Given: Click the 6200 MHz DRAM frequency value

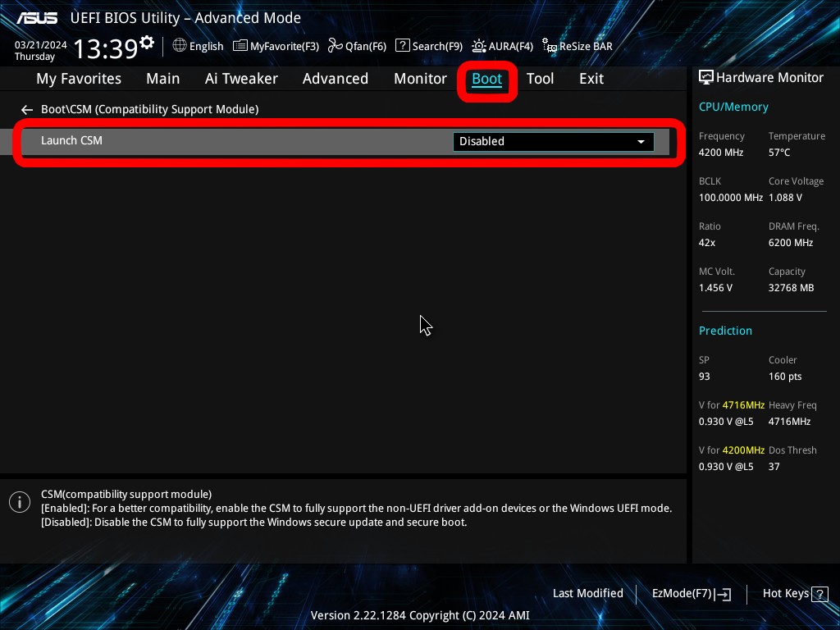Looking at the screenshot, I should coord(791,243).
